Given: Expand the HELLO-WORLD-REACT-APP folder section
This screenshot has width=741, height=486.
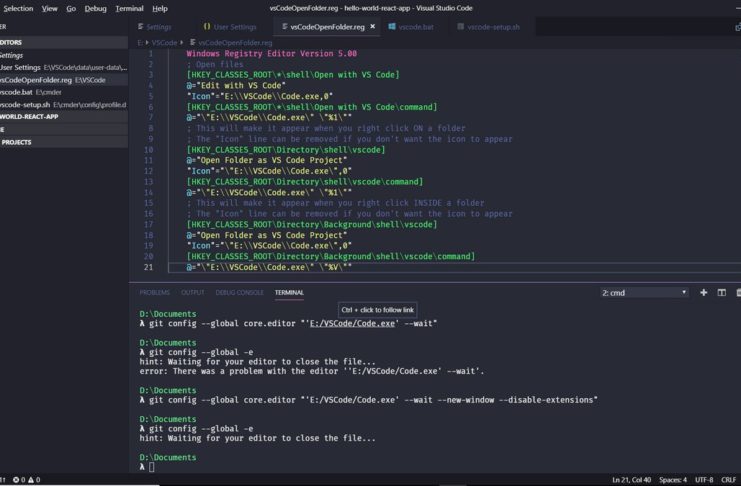Looking at the screenshot, I should pos(64,116).
